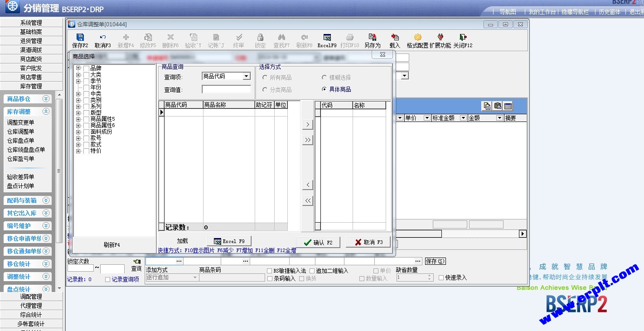Image resolution: width=644 pixels, height=331 pixels.
Task: Remove all selected with << button
Action: point(308,200)
